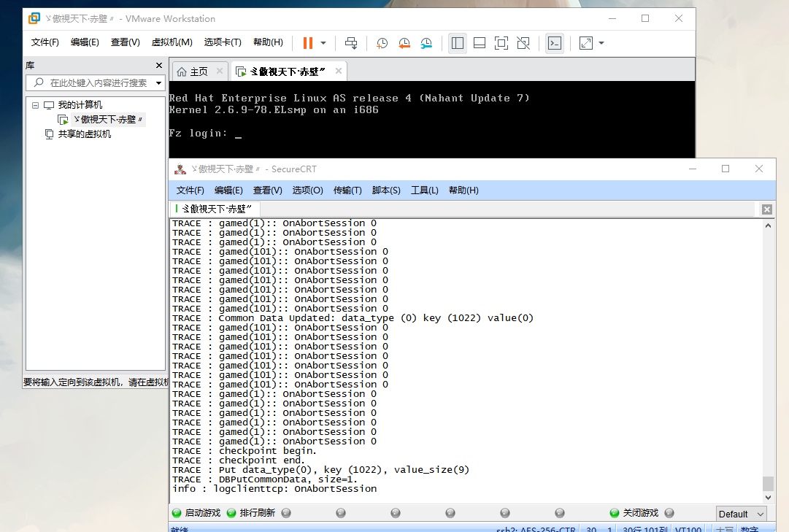Close the active SecureCRT session tab

[767, 209]
